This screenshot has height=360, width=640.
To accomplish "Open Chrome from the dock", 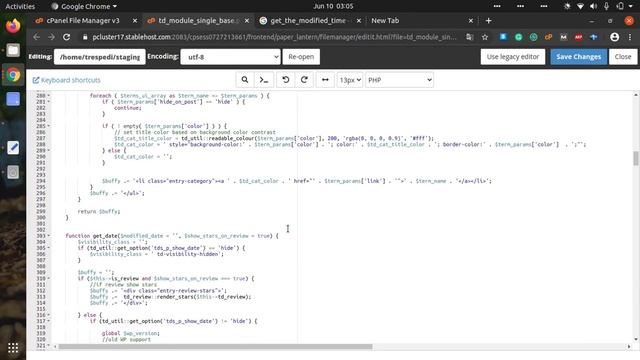I will pyautogui.click(x=13, y=75).
